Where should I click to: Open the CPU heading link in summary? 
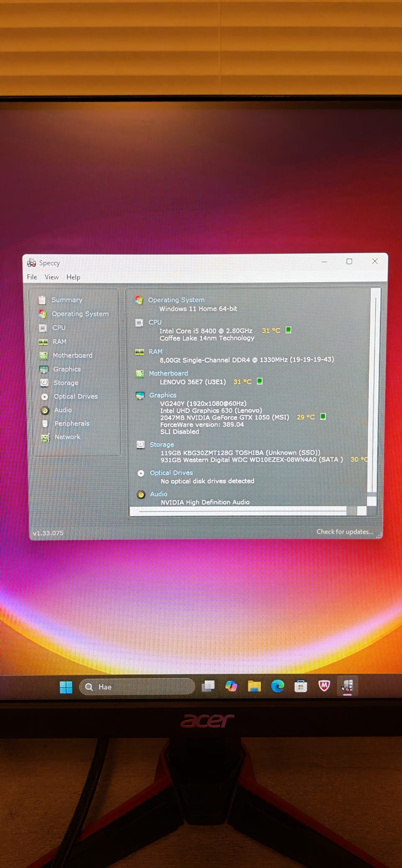pos(155,322)
